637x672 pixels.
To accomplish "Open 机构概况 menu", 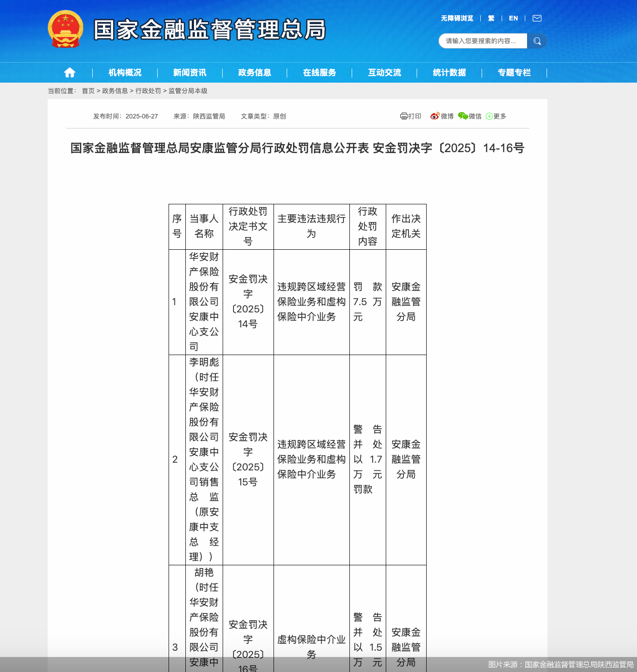I will click(x=125, y=73).
